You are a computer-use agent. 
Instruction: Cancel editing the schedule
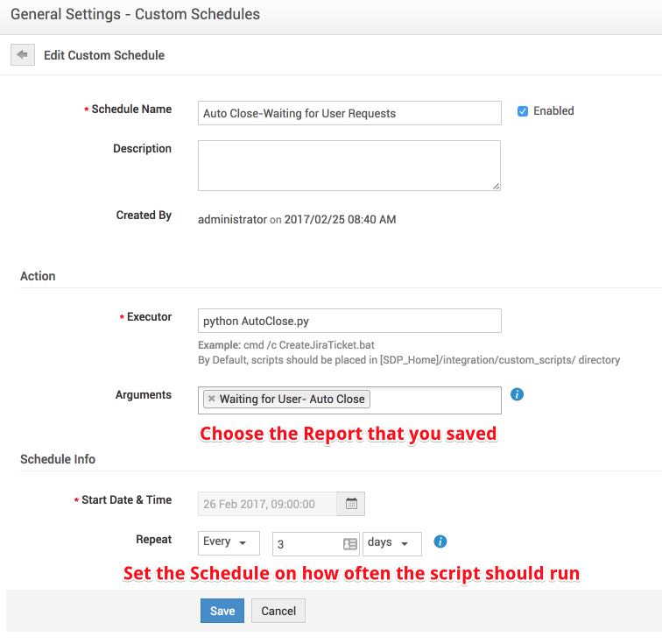point(278,611)
